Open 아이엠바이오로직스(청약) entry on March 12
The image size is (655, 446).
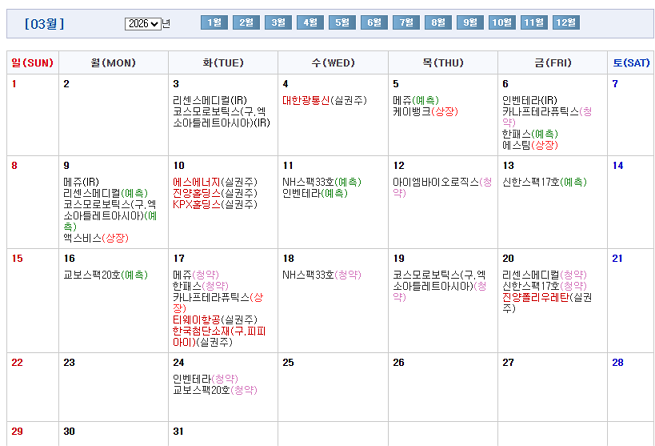[x=442, y=188]
